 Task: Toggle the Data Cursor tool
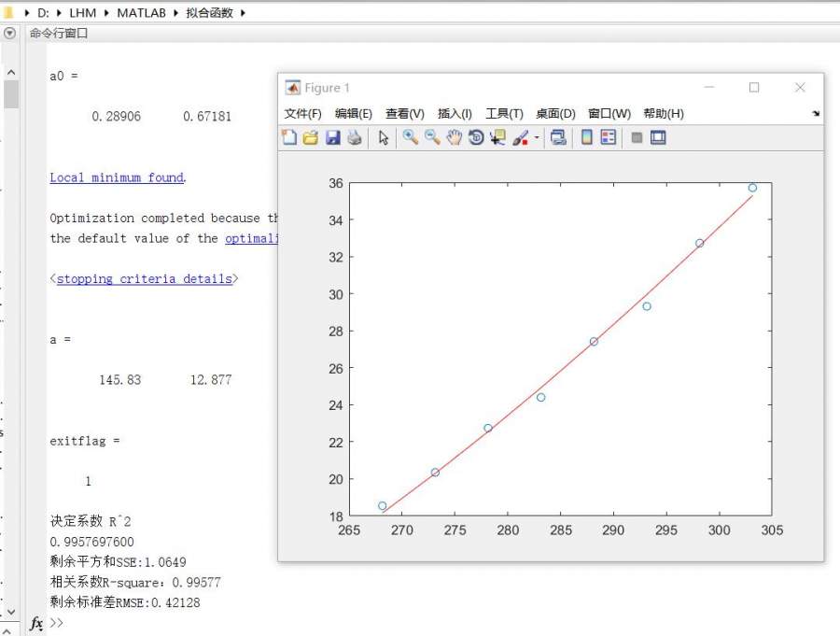(497, 138)
